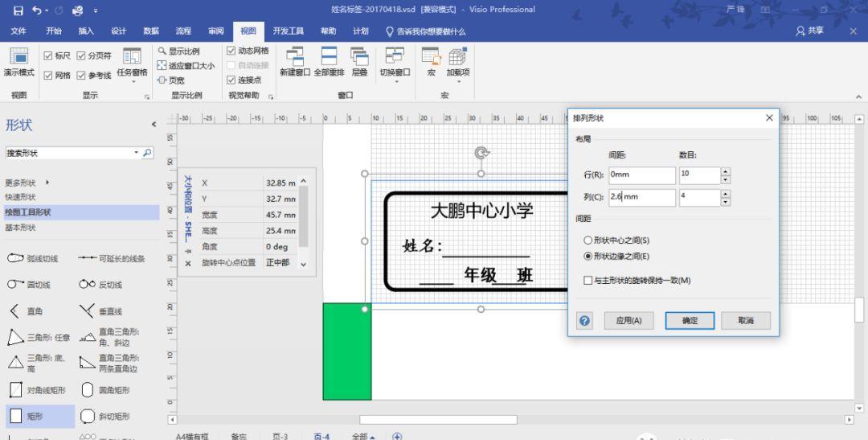
Task: Click the shape search magnifier icon
Action: pos(147,153)
